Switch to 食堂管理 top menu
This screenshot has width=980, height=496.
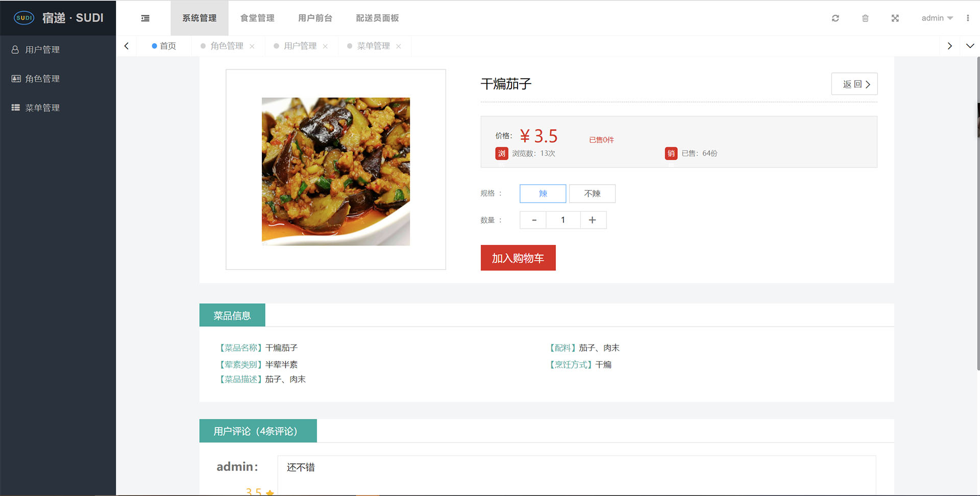(257, 18)
